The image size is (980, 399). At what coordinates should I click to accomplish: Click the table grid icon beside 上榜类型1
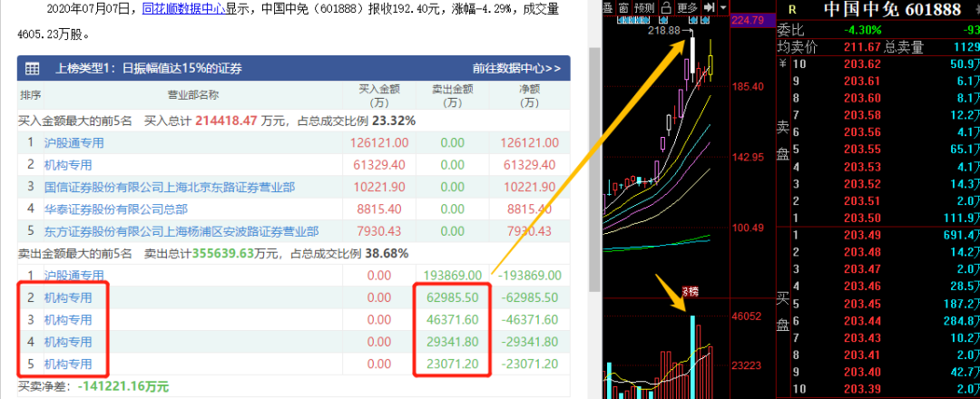[x=33, y=69]
